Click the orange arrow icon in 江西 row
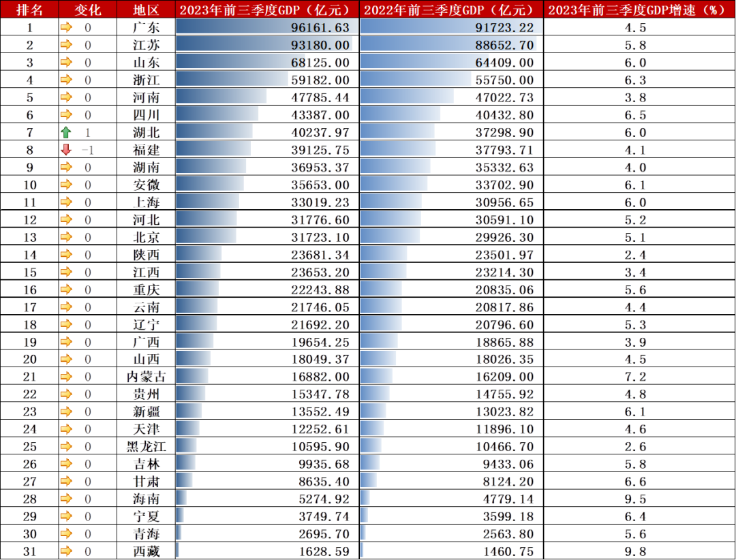Screen dimensions: 736x560 (66, 272)
